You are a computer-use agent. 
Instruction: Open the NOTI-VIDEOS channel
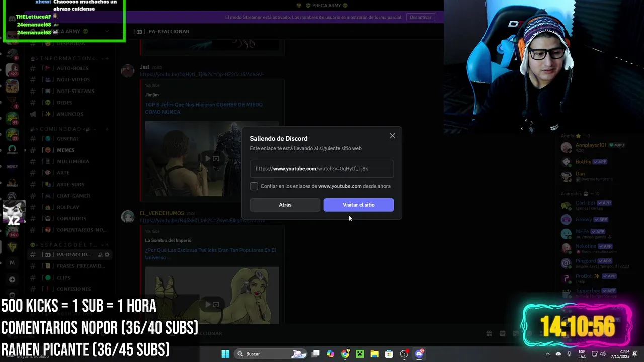point(69,80)
